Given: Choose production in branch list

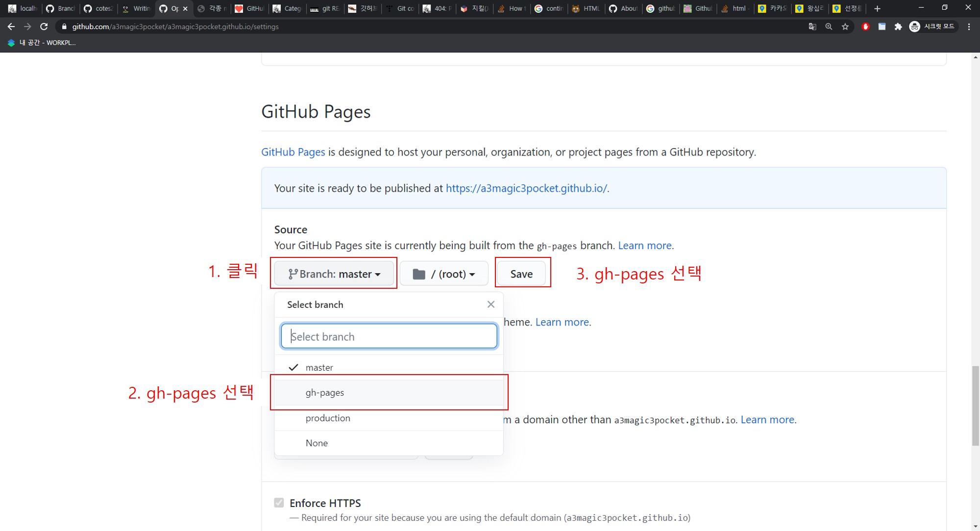Looking at the screenshot, I should click(x=389, y=418).
